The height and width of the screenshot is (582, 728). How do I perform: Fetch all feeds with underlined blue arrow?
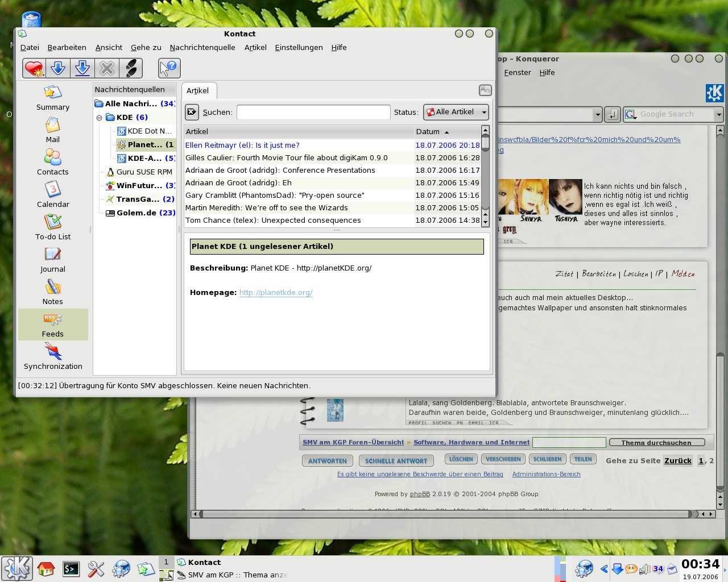(82, 68)
